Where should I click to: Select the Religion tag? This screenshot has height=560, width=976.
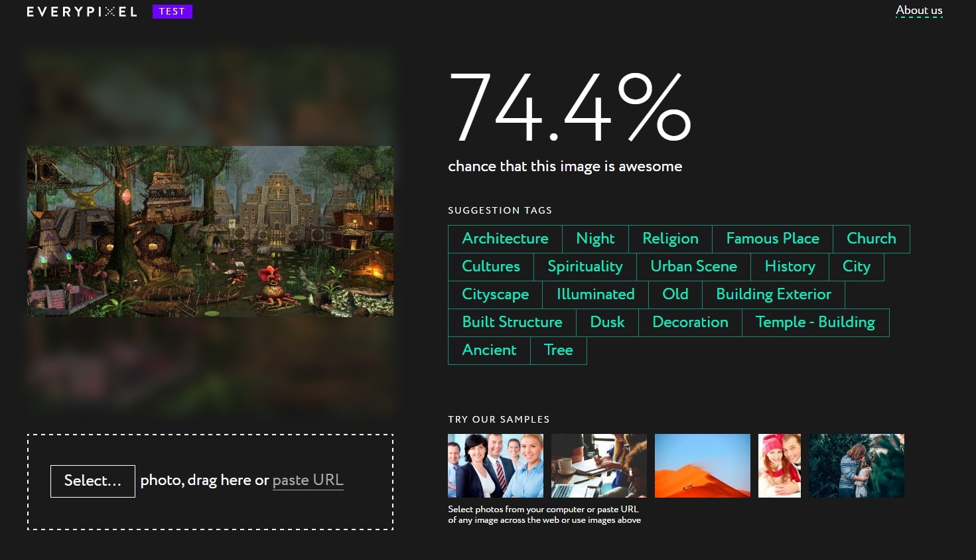point(670,239)
